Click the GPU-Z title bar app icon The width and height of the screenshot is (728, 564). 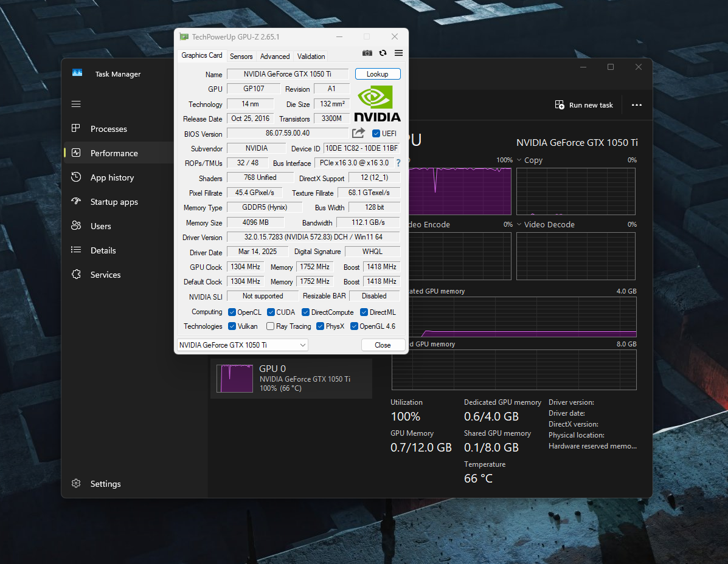[x=184, y=36]
